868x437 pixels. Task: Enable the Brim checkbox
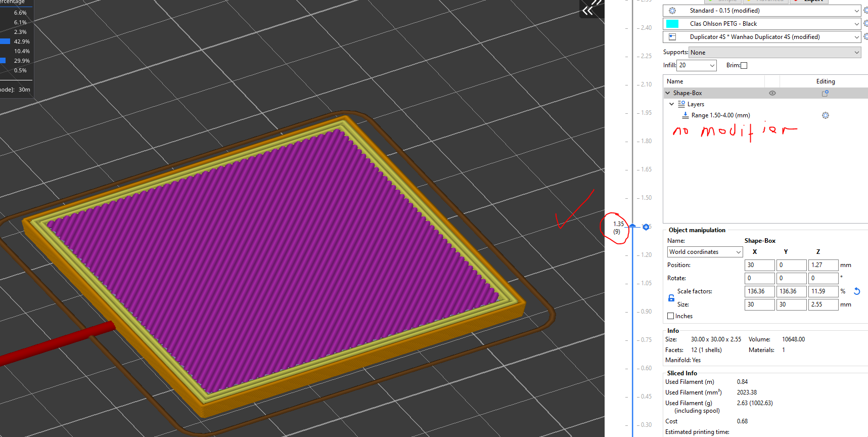click(x=744, y=65)
